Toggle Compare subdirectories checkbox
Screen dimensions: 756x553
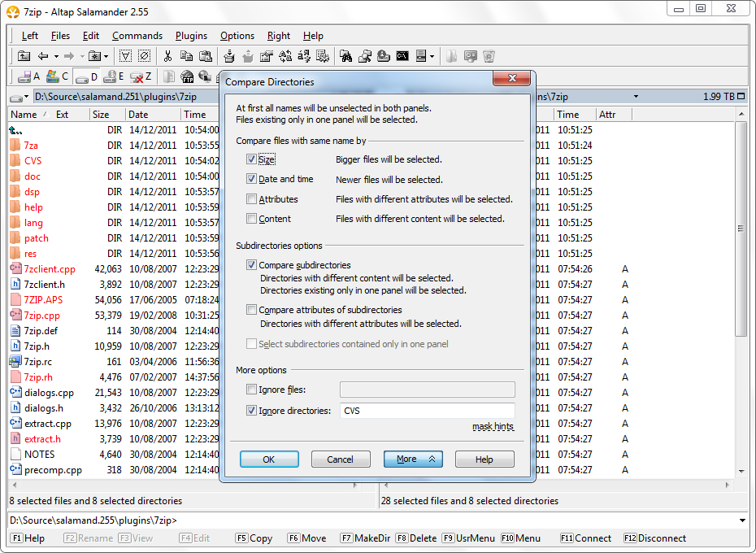251,264
